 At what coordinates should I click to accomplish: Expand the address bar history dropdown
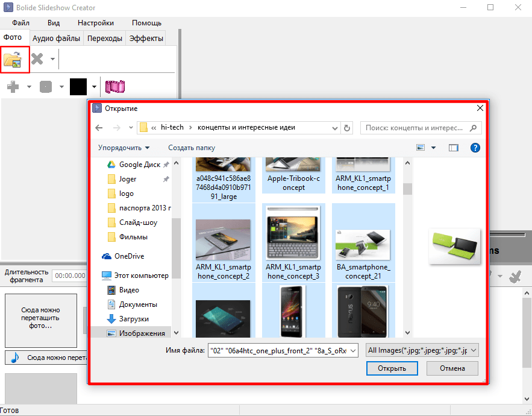tap(335, 128)
